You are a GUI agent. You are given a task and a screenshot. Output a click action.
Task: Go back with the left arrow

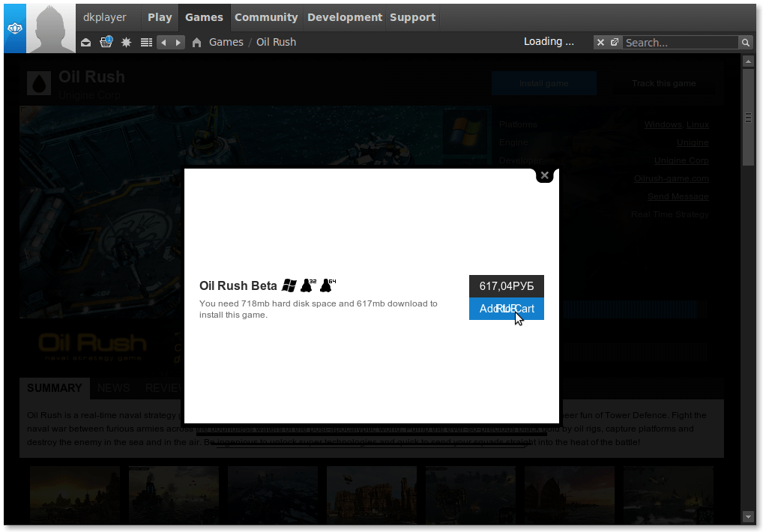coord(164,43)
